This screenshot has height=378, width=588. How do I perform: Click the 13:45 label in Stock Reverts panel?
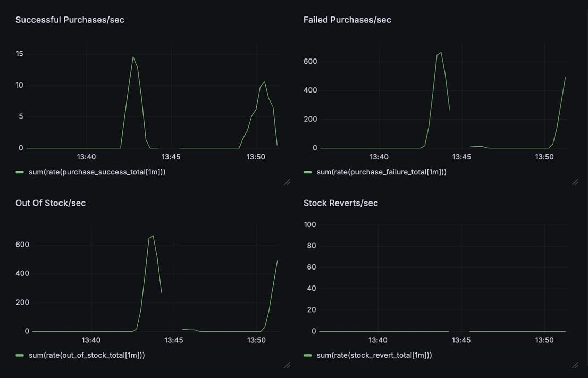click(461, 340)
